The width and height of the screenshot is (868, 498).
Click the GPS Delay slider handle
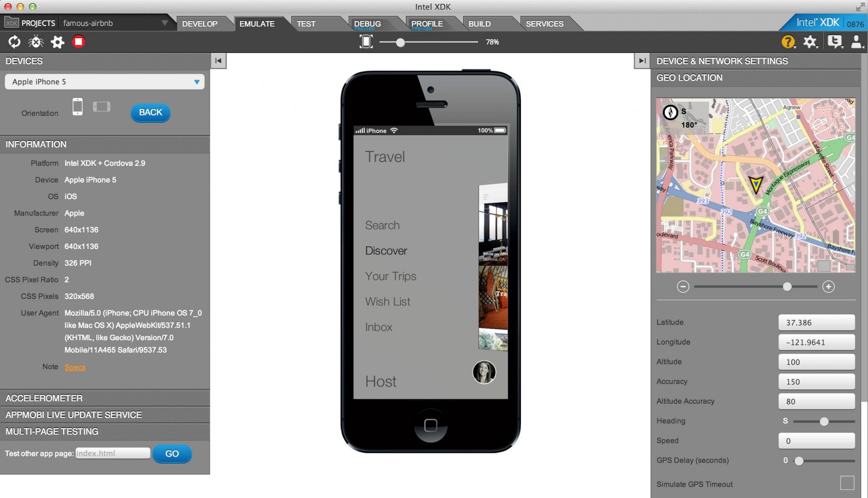(x=798, y=461)
